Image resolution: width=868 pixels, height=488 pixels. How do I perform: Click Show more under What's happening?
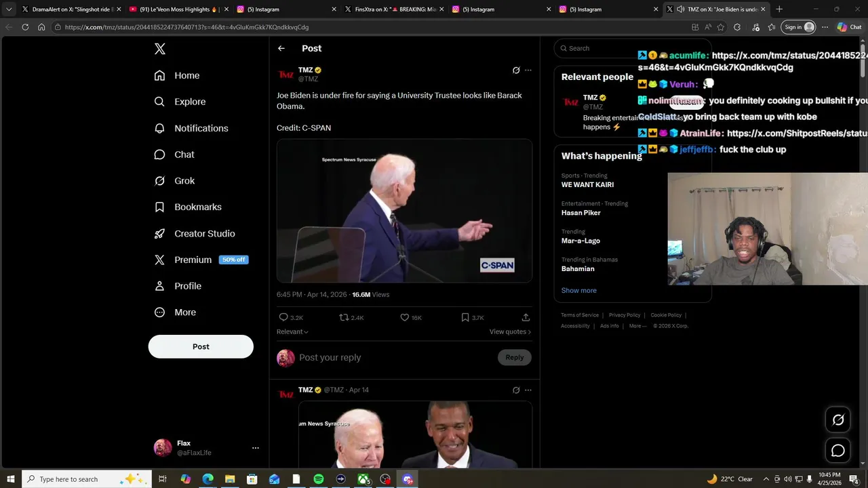(x=578, y=290)
